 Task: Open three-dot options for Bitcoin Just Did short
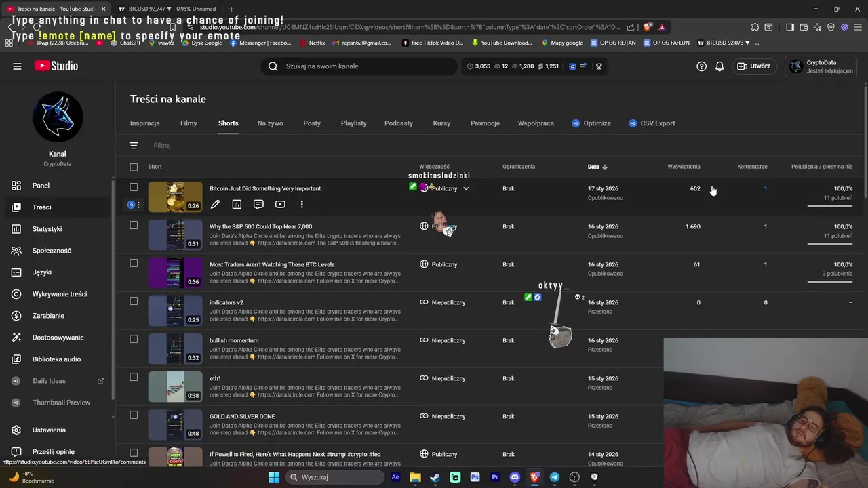pos(302,204)
